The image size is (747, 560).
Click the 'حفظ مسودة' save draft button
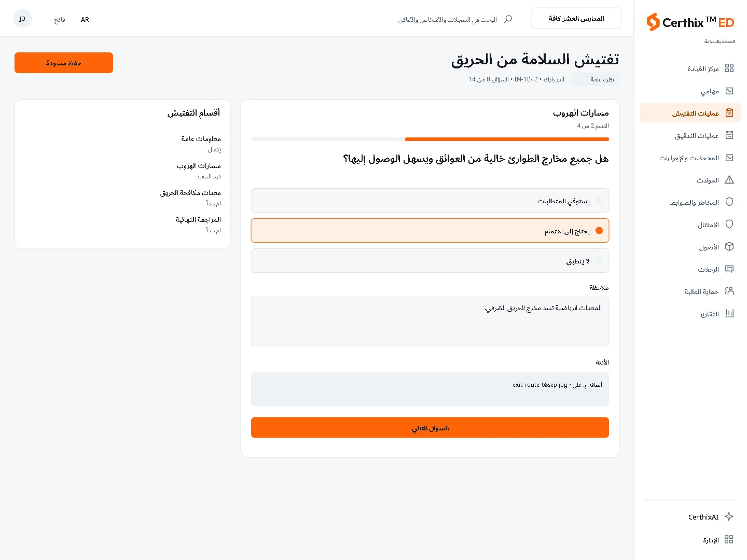(64, 63)
